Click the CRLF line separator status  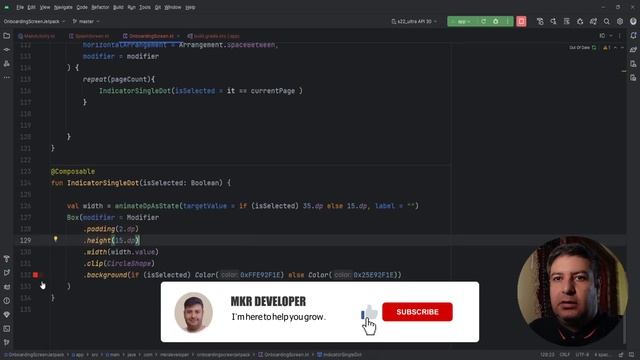coord(564,355)
